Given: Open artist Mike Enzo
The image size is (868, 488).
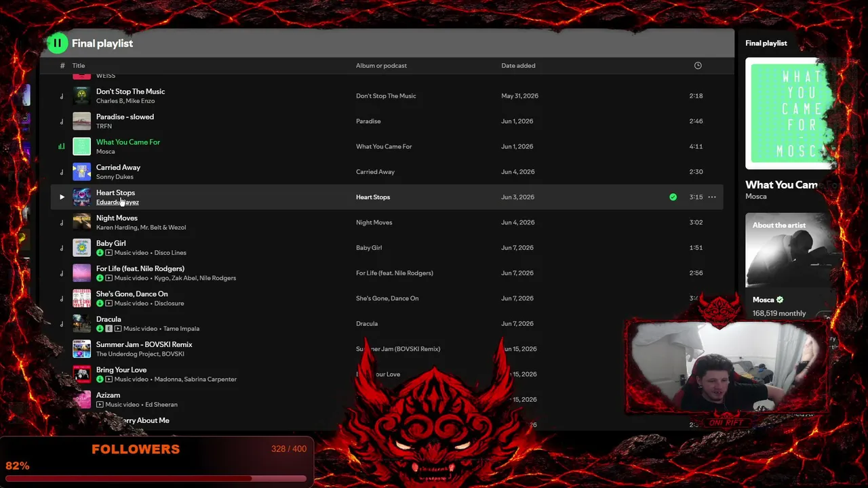Looking at the screenshot, I should pos(140,101).
